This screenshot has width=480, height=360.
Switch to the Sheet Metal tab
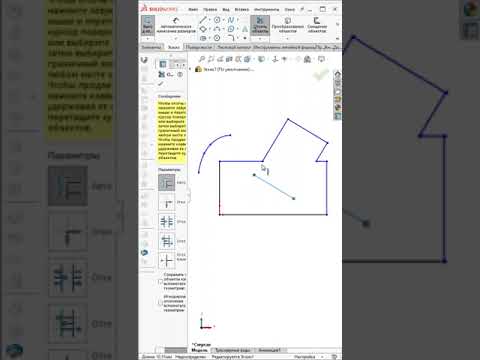pyautogui.click(x=234, y=47)
